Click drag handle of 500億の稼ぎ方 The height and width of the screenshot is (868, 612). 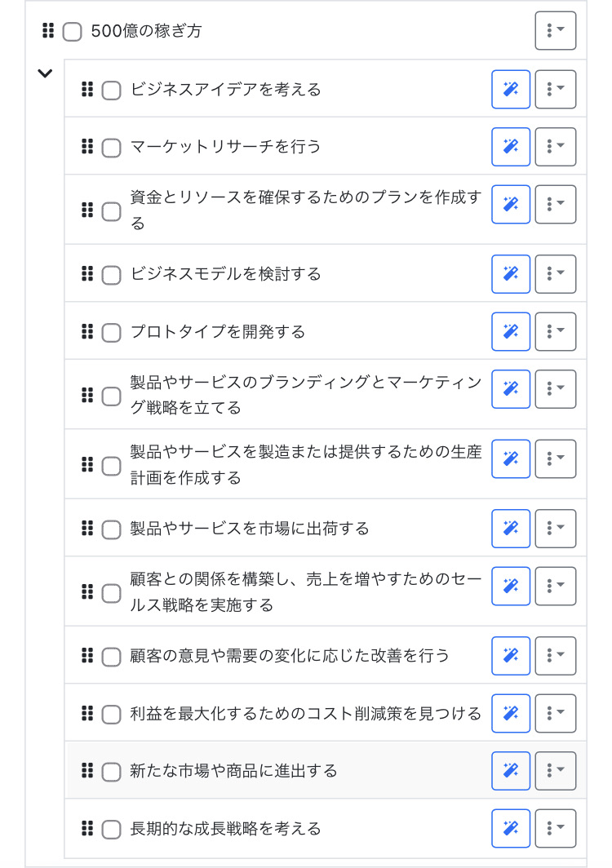[x=47, y=31]
